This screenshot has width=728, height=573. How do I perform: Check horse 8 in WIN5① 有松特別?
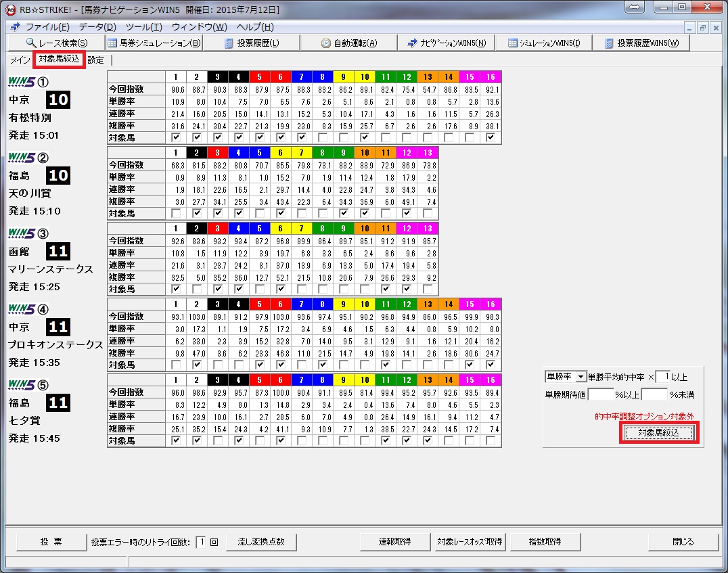tap(322, 137)
